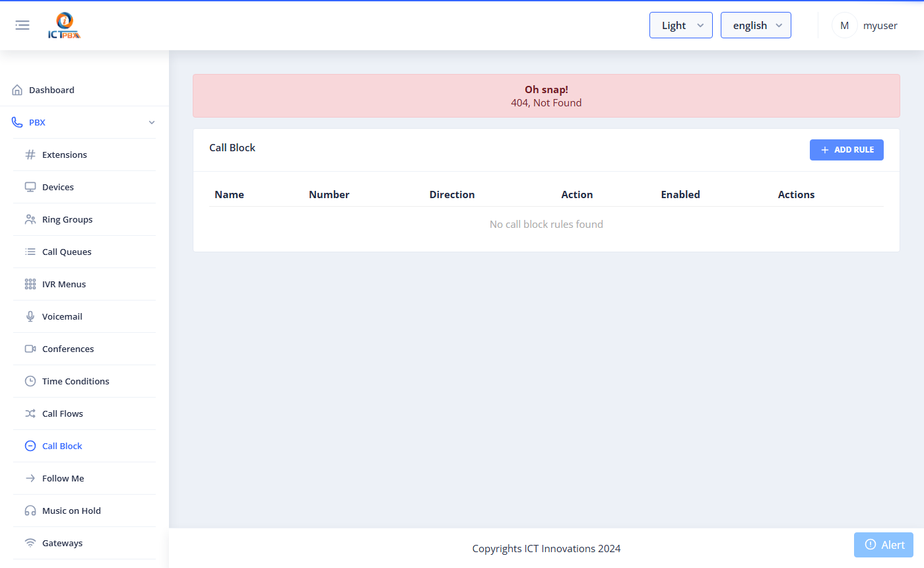
Task: Click the Follow Me arrow icon
Action: pos(30,478)
